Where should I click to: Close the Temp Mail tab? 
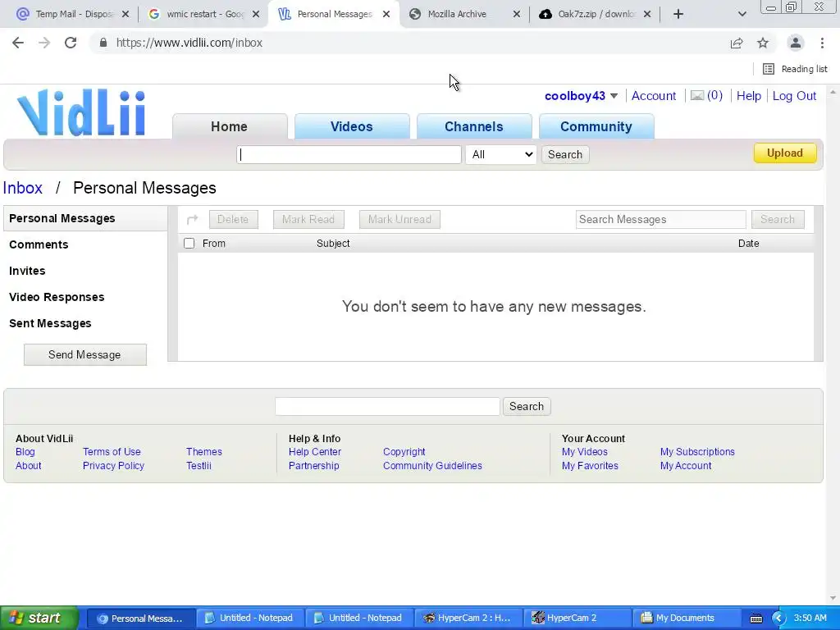126,14
